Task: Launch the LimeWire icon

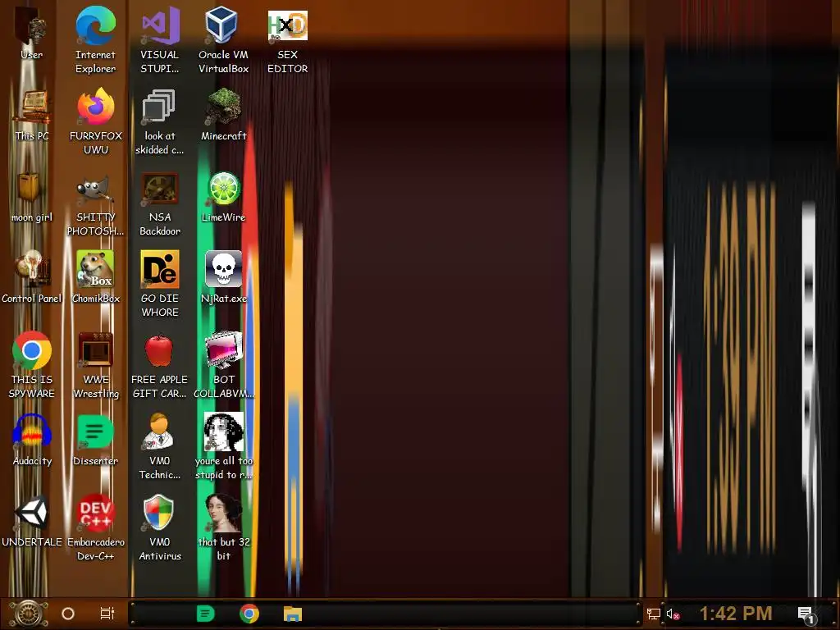Action: pos(223,197)
